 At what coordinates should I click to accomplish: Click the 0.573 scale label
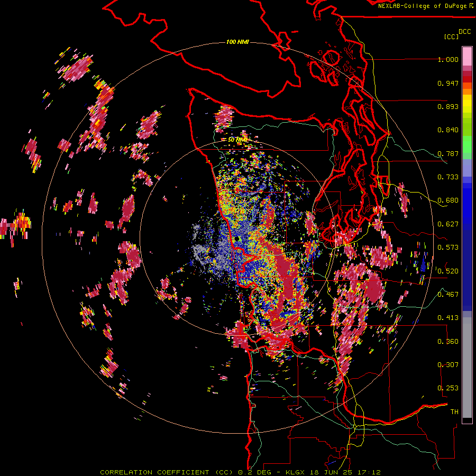[448, 248]
